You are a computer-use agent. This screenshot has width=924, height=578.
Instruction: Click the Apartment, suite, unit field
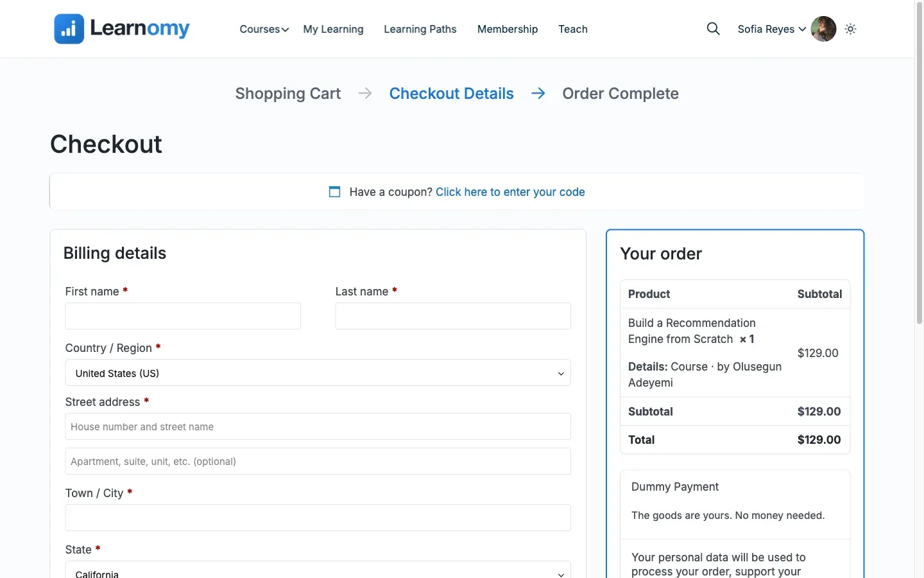point(318,461)
